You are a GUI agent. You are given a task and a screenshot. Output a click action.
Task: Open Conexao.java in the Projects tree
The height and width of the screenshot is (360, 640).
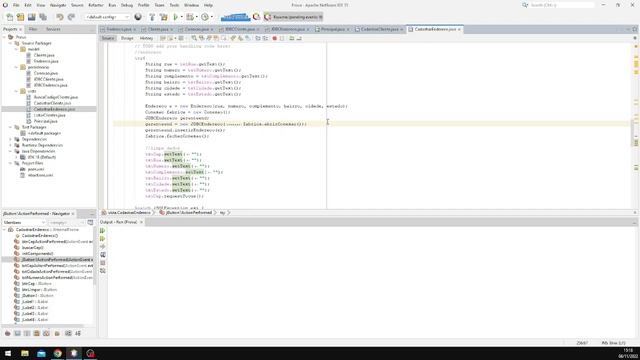(46, 73)
